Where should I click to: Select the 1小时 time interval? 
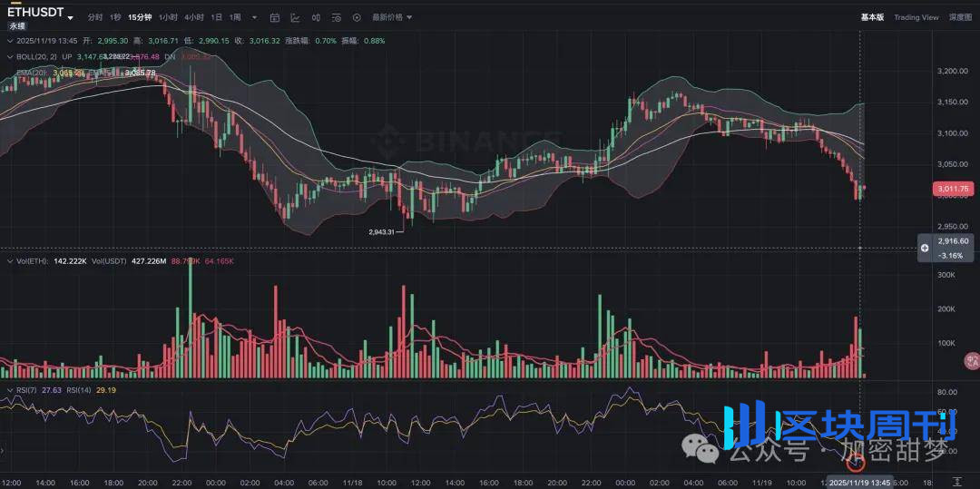[168, 17]
